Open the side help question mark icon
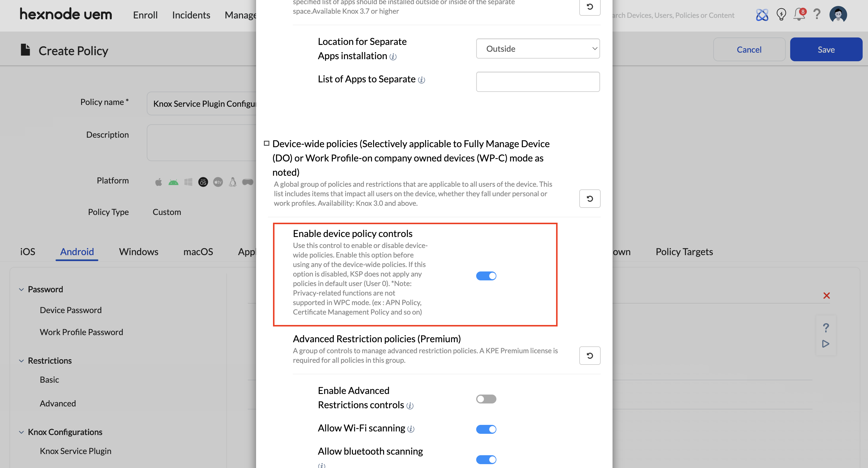868x468 pixels. pyautogui.click(x=826, y=327)
